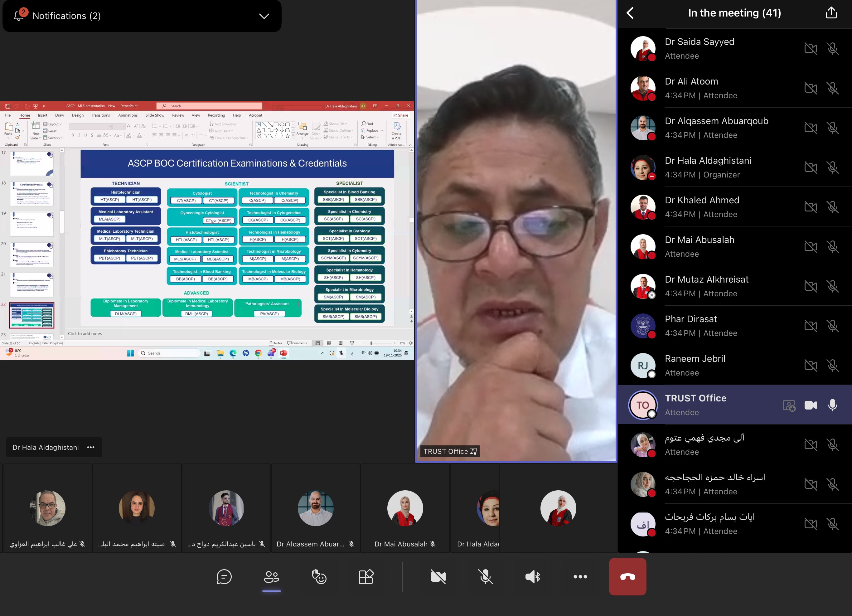Go back using the participants panel chevron
Screen dimensions: 852x616
(x=631, y=13)
